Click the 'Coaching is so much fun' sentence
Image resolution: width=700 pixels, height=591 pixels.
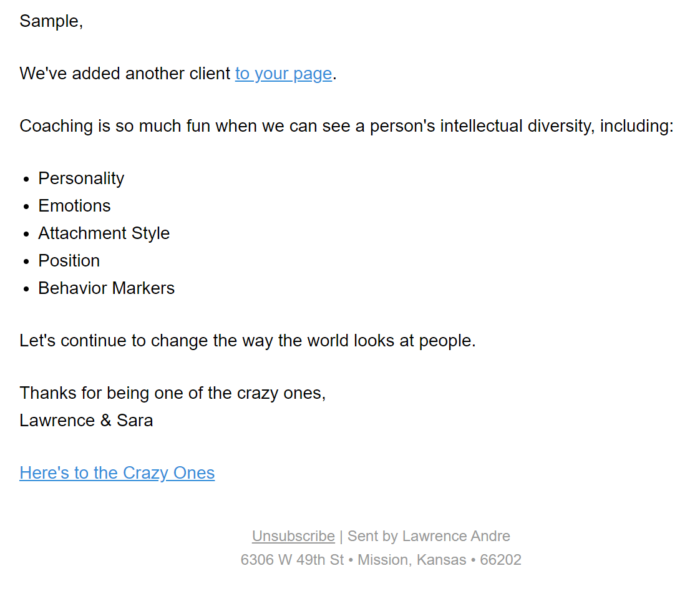(346, 127)
